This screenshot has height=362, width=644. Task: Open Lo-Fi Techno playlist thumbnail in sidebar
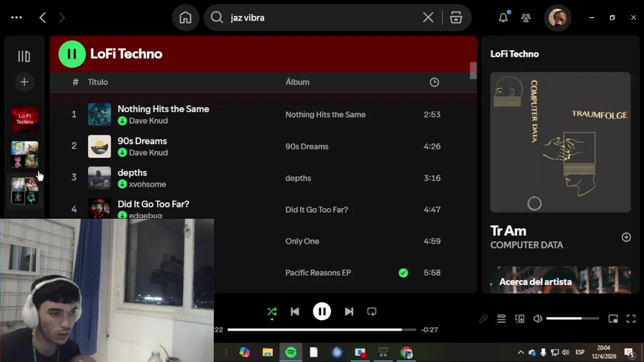point(25,119)
